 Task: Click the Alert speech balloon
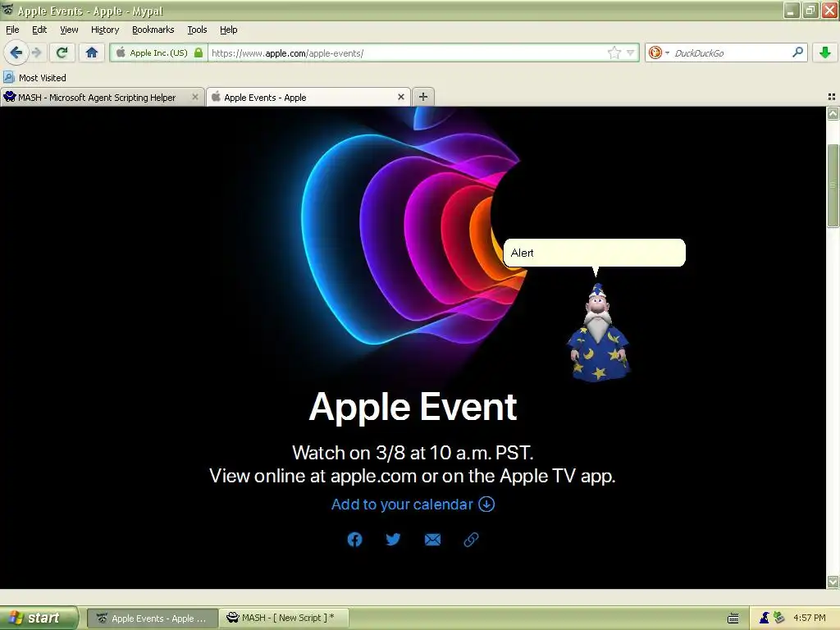594,253
